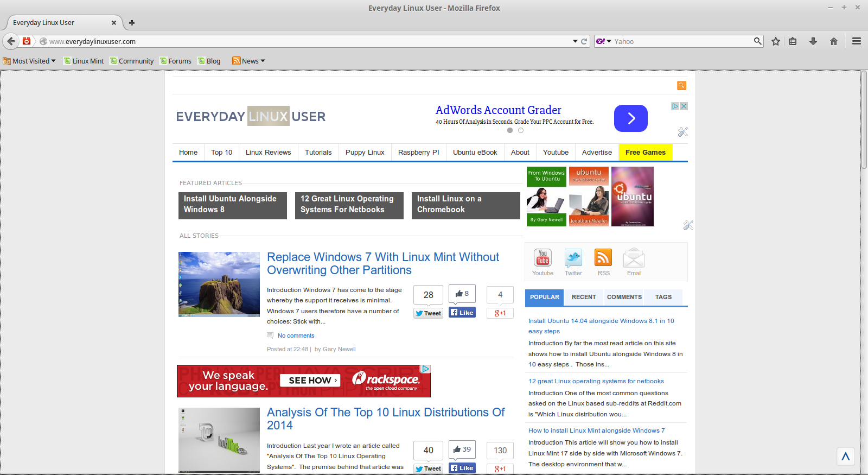The width and height of the screenshot is (868, 475).
Task: Open the bookmarks list icon
Action: coord(793,41)
